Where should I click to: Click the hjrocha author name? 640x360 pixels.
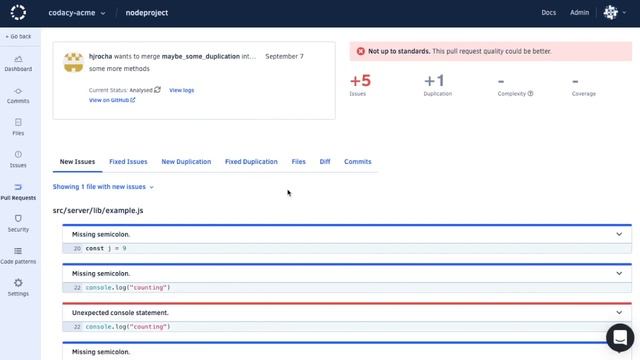(100, 56)
